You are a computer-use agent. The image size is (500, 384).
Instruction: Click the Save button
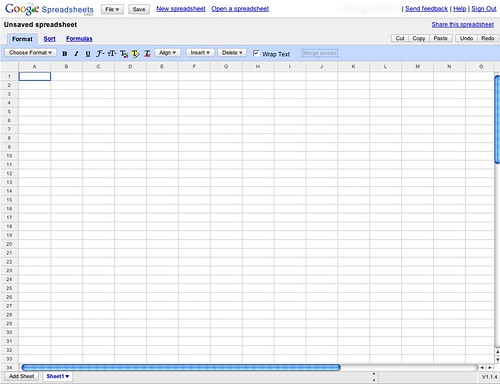point(139,9)
